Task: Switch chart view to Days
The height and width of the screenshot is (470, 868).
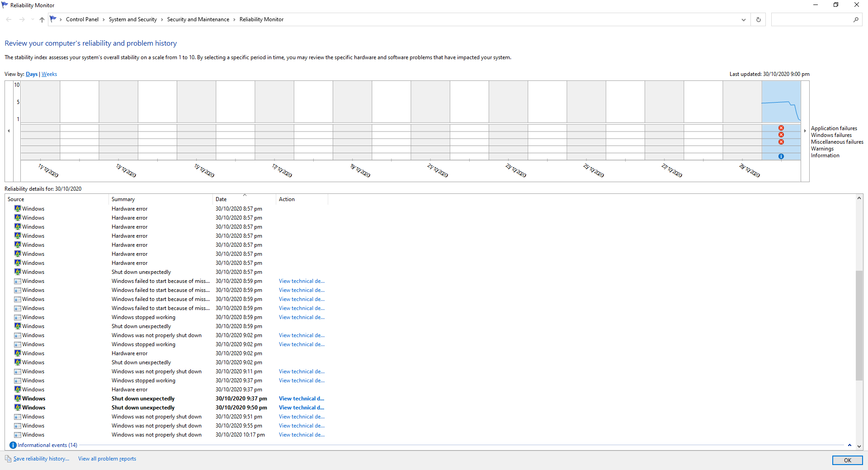Action: point(32,74)
